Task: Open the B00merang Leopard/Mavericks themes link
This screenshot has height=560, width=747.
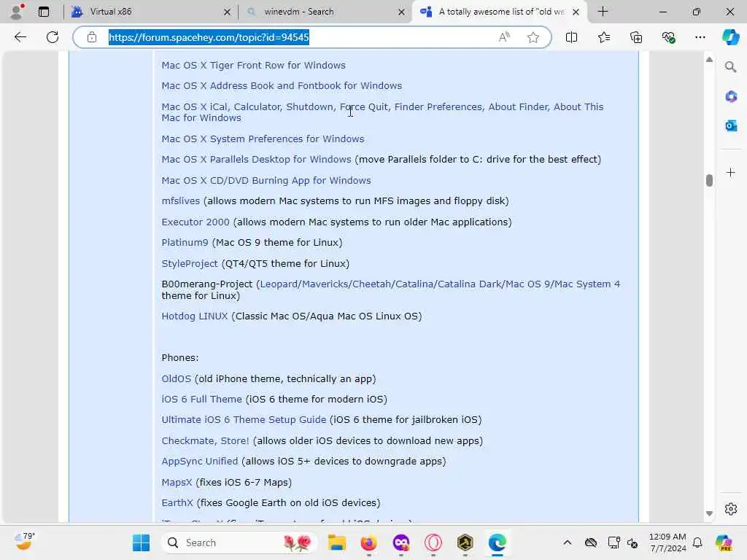Action: point(440,284)
